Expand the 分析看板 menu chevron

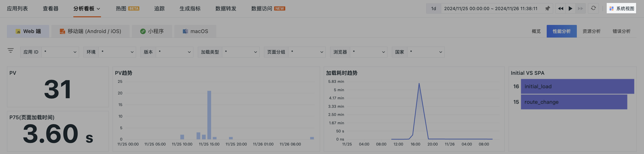(x=99, y=9)
